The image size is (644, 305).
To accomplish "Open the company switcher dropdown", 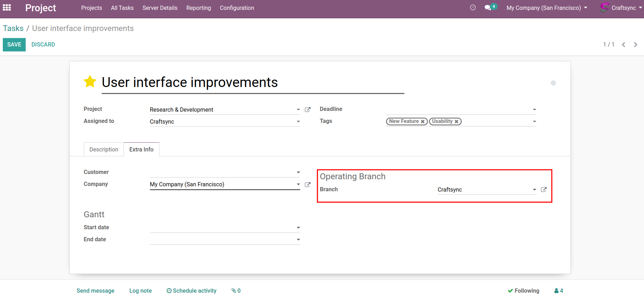I will point(547,8).
